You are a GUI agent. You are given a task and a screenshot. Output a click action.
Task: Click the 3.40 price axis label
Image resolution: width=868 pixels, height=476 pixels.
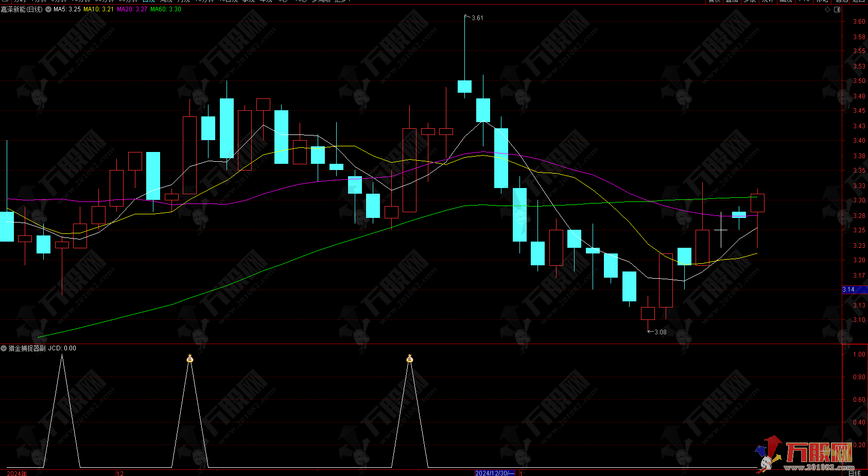[859, 141]
